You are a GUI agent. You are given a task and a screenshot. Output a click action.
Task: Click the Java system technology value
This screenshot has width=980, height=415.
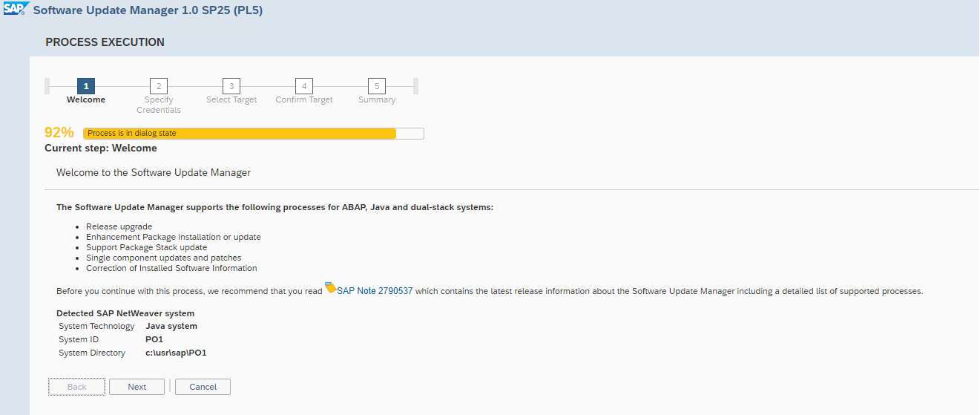[171, 326]
